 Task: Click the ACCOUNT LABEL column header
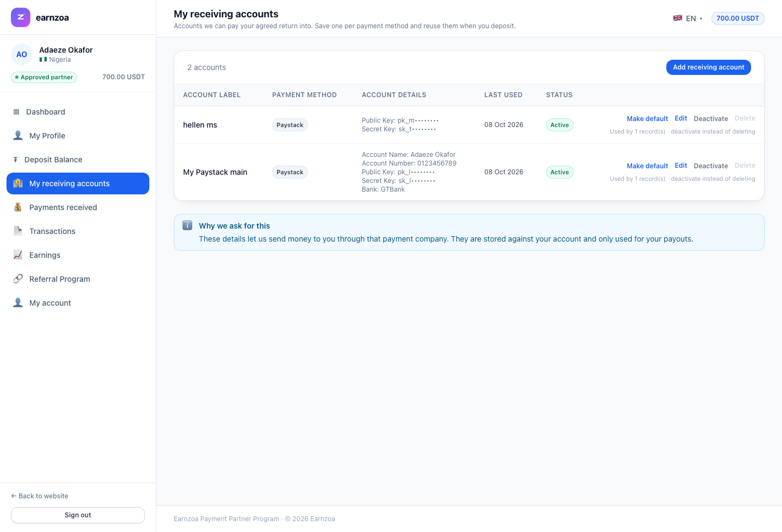click(212, 95)
